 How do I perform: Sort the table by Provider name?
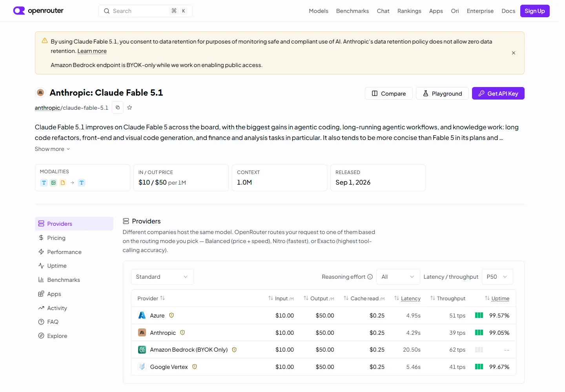[x=151, y=298]
